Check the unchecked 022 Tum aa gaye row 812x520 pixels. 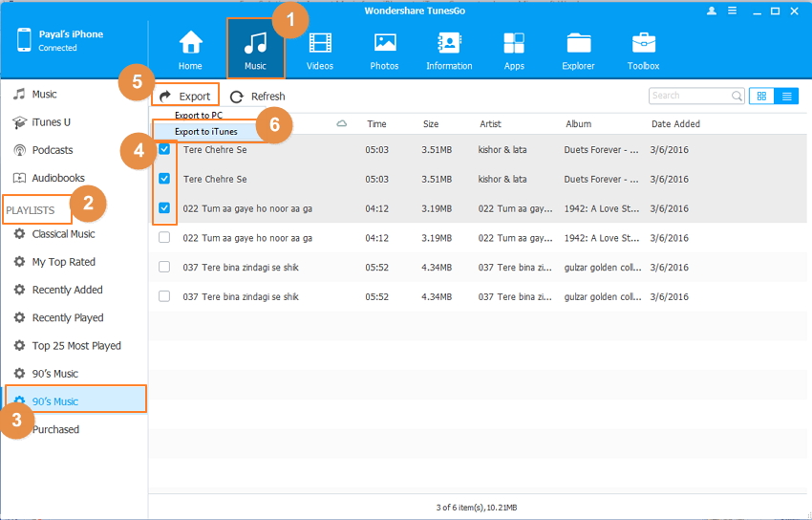coord(164,238)
